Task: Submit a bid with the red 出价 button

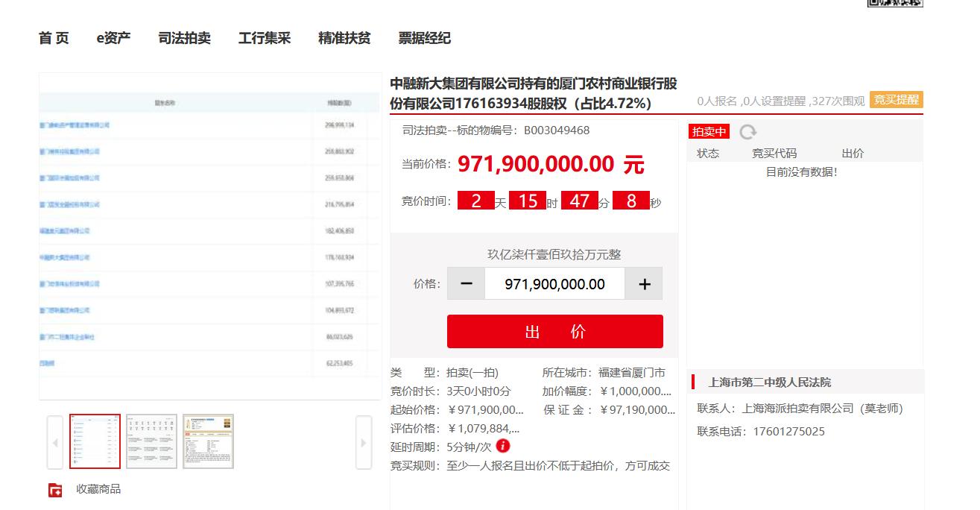Action: pos(555,332)
